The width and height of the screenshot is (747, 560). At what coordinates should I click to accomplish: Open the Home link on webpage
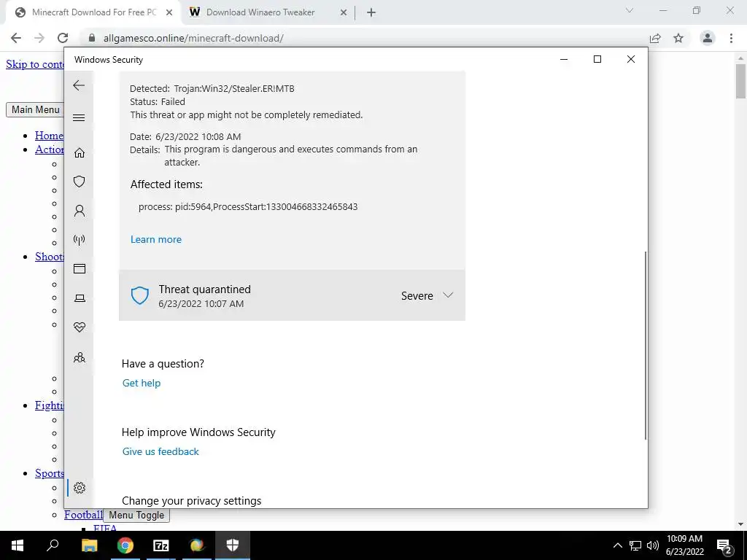49,136
